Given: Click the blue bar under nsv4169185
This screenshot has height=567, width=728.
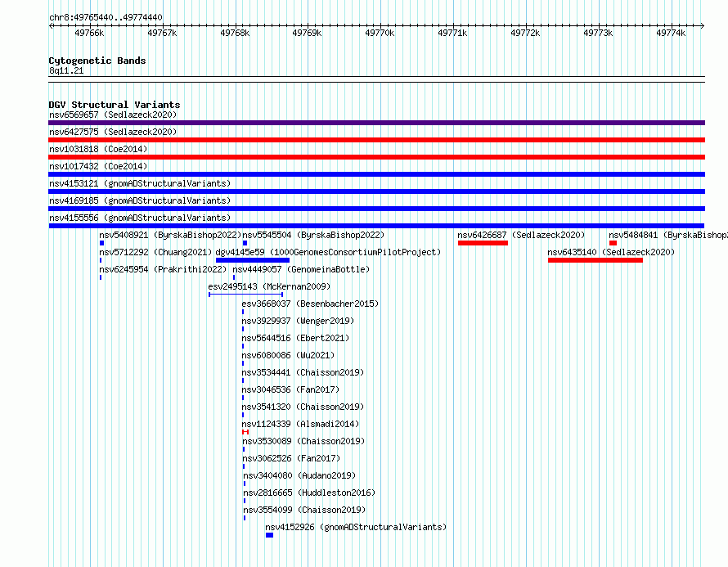Looking at the screenshot, I should 376,209.
